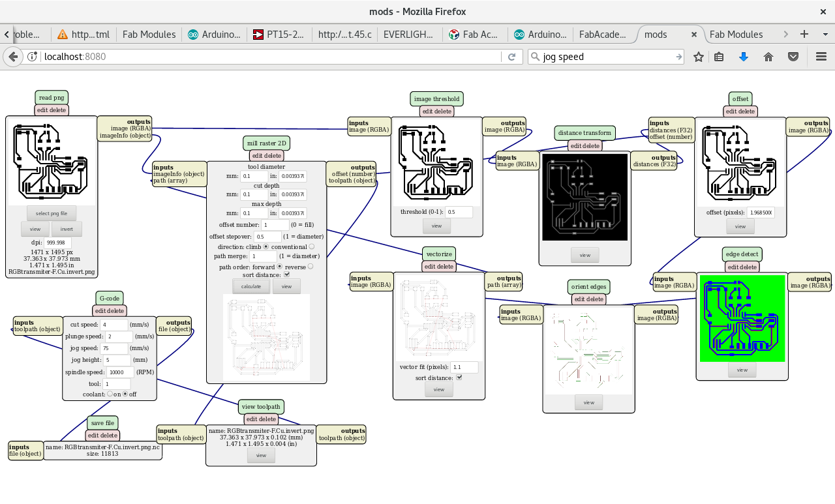Open a new browser tab
835x504 pixels.
pyautogui.click(x=804, y=34)
